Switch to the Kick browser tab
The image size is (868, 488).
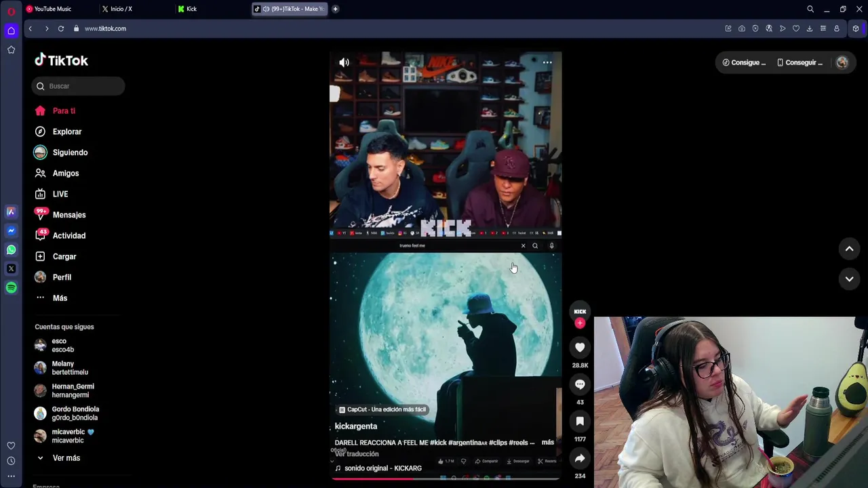[x=187, y=9]
